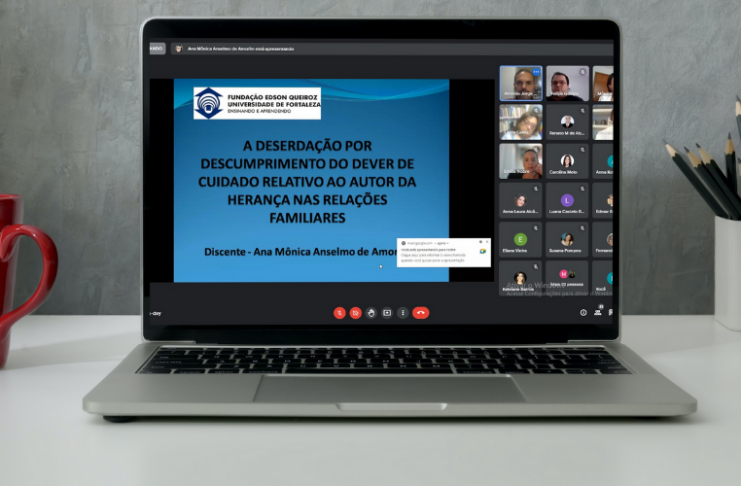Open the Present now screen-share button
Viewport: 741px width, 486px height.
[387, 313]
